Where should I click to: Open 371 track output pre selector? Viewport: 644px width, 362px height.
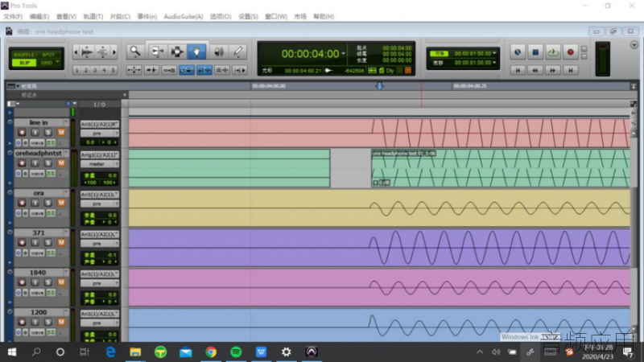click(x=99, y=244)
